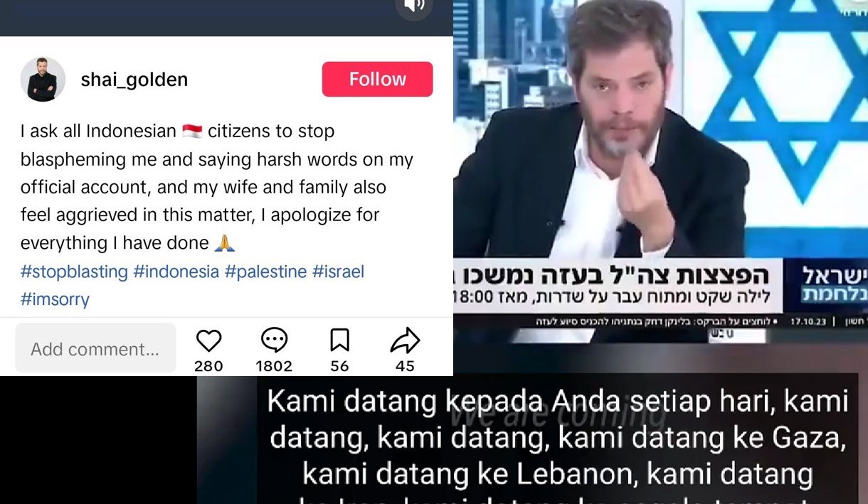Open the #imsorry hashtag
This screenshot has height=504, width=868.
coord(55,299)
